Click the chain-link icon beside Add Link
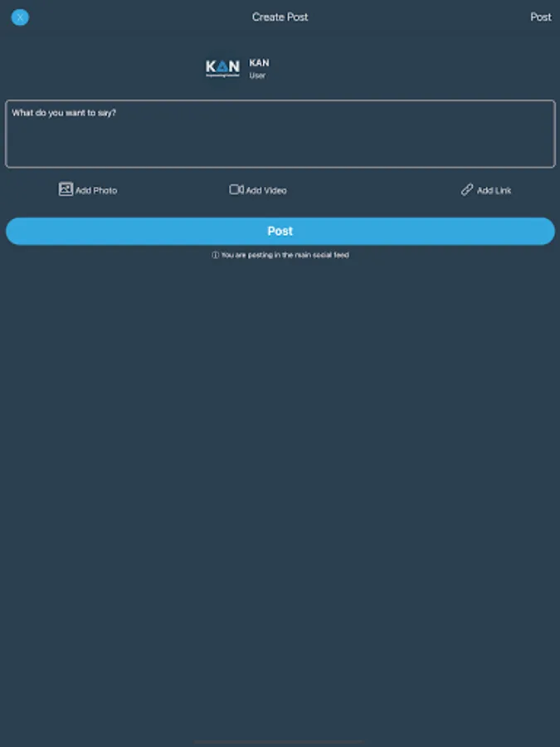 click(x=467, y=189)
